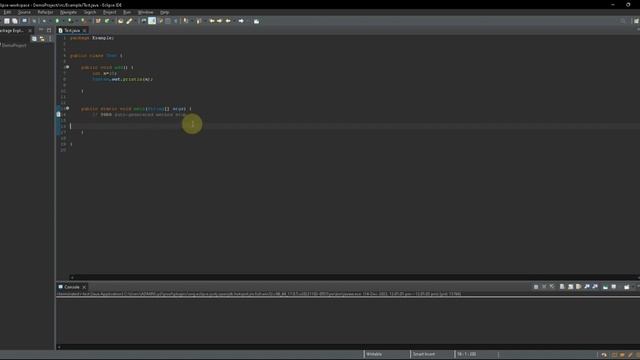Screen dimensions: 640x360
Task: Open the Navigate menu
Action: coord(68,12)
